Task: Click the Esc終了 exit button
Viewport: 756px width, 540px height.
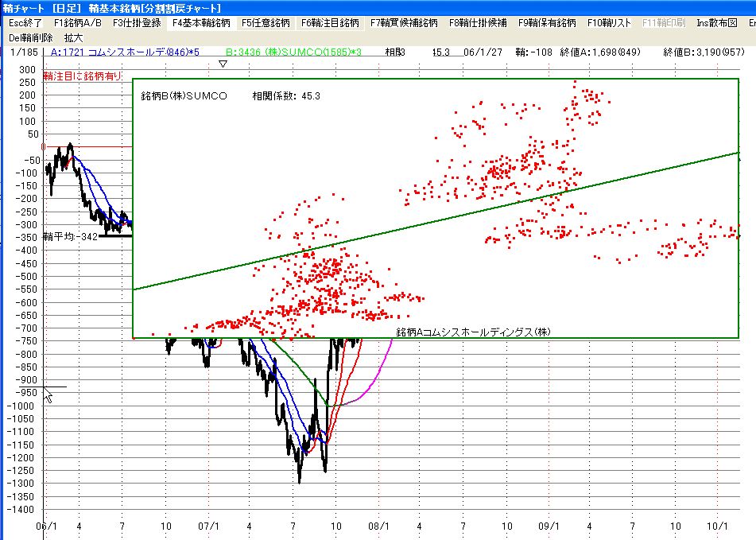Action: point(25,23)
